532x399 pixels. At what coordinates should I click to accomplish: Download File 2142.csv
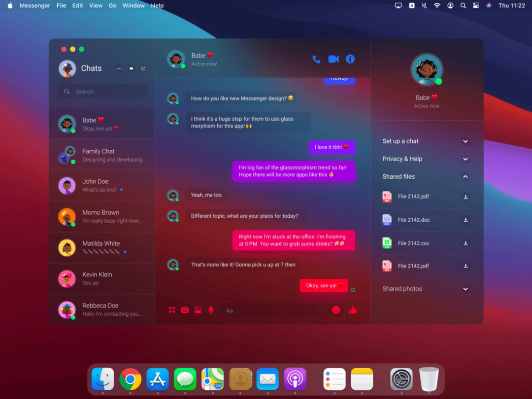point(465,243)
